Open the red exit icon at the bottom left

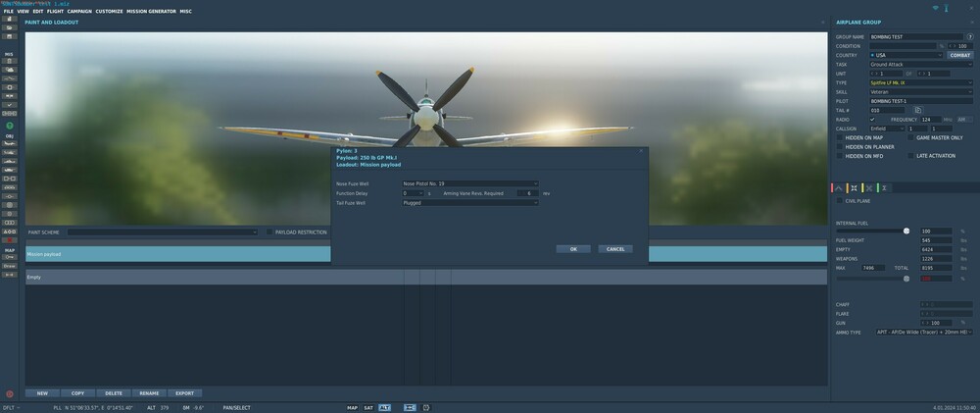coord(10,393)
